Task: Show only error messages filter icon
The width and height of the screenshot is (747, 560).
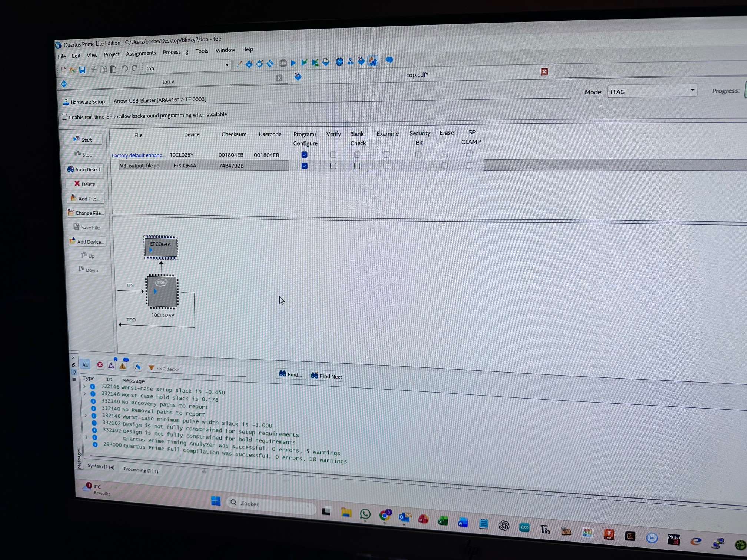Action: 100,365
